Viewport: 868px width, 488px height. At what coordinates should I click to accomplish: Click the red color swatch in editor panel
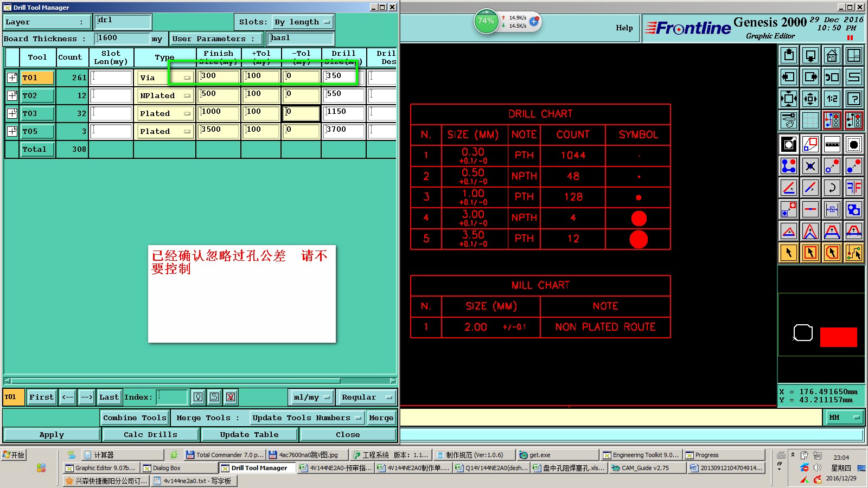tap(838, 337)
